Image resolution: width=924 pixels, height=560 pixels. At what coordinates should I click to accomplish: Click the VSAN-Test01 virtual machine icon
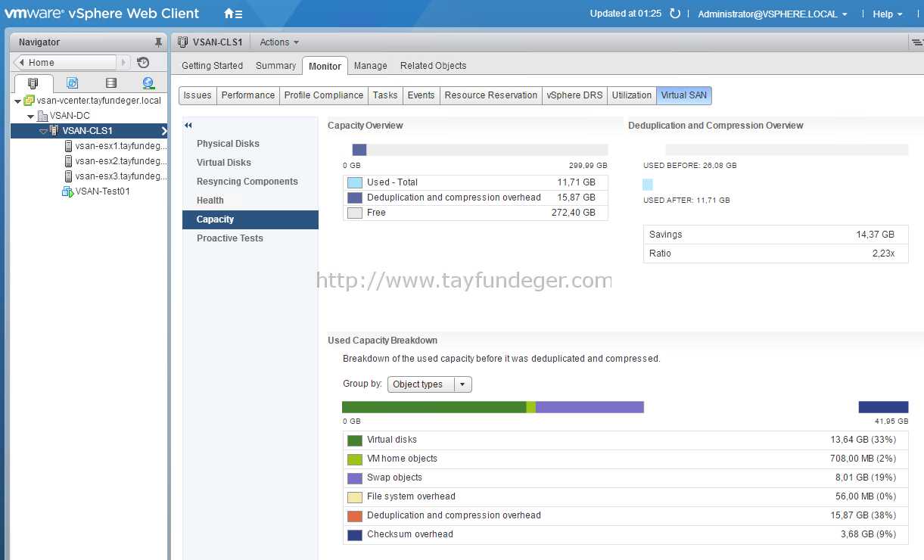click(x=67, y=191)
